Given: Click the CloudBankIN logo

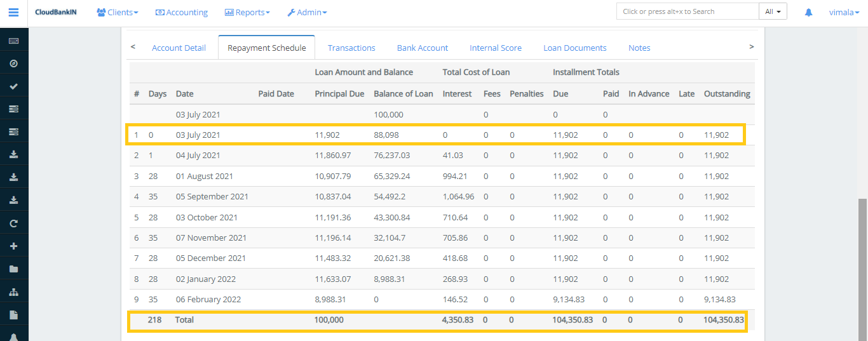Looking at the screenshot, I should coord(56,12).
